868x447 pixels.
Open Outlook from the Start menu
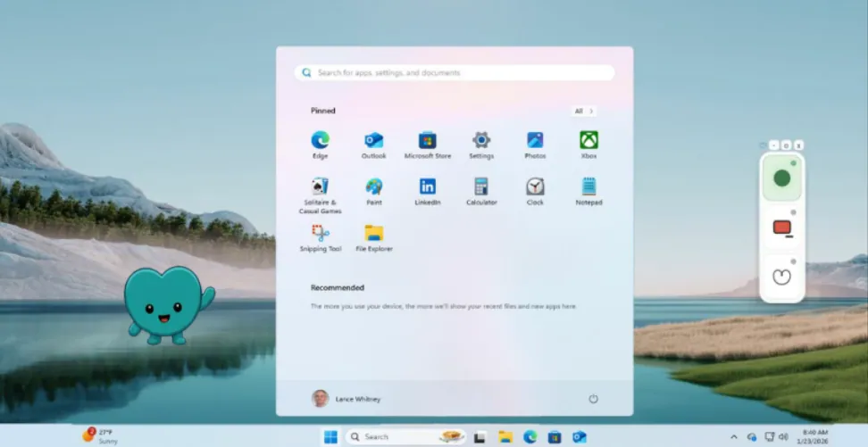click(373, 145)
